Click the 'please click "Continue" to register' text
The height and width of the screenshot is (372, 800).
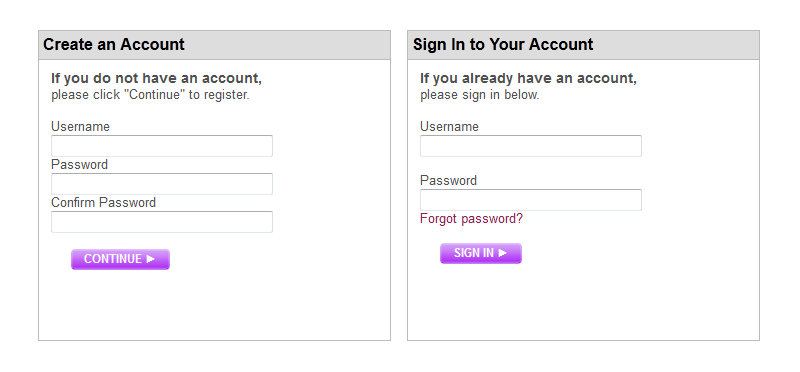(x=150, y=95)
